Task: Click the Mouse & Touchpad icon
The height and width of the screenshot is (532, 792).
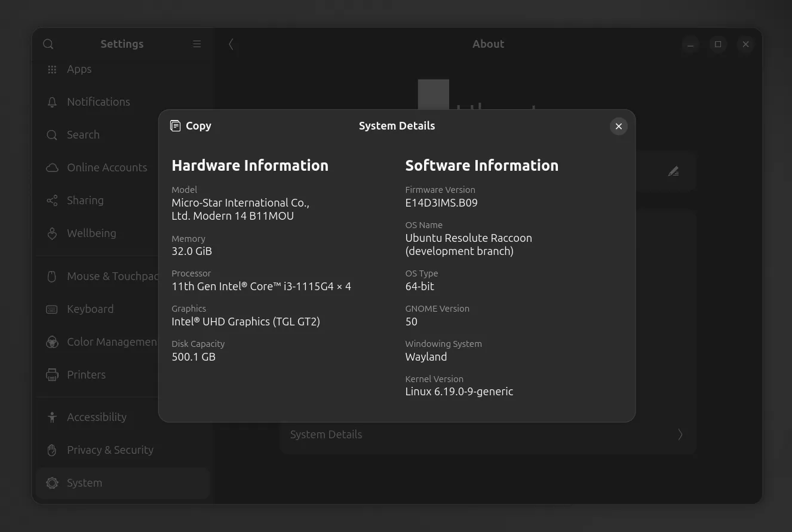Action: pyautogui.click(x=52, y=276)
